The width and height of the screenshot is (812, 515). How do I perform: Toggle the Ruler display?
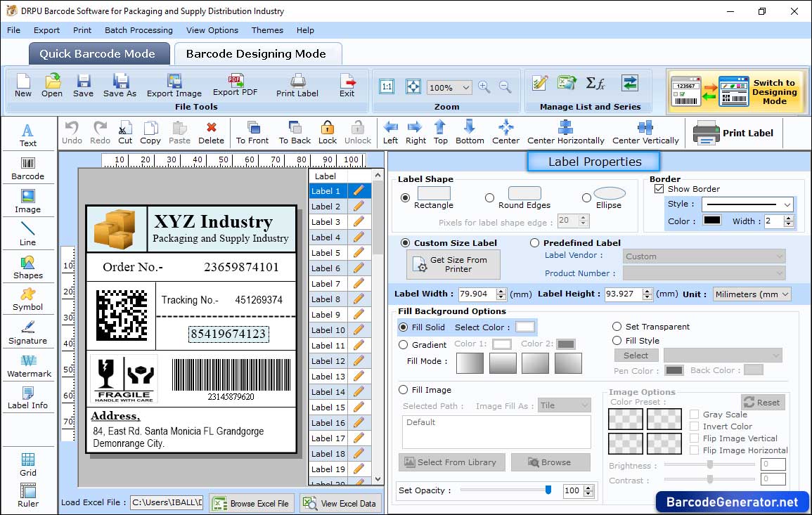pos(28,495)
